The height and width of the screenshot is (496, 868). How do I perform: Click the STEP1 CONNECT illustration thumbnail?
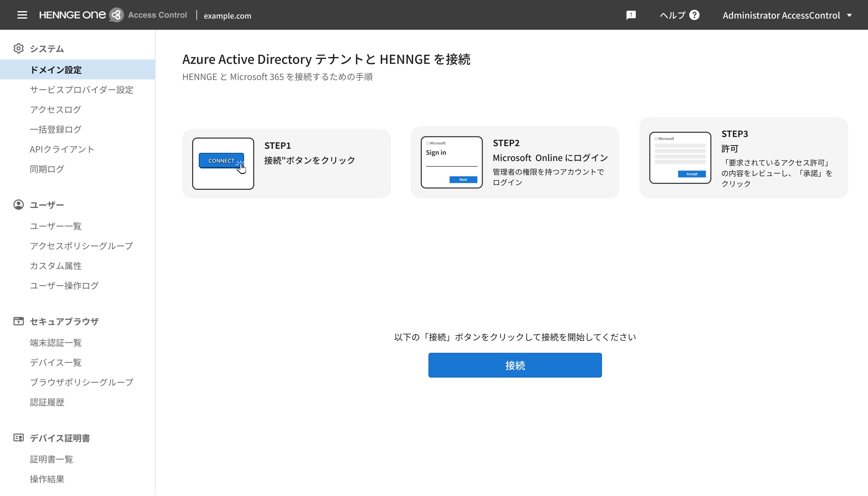[223, 163]
